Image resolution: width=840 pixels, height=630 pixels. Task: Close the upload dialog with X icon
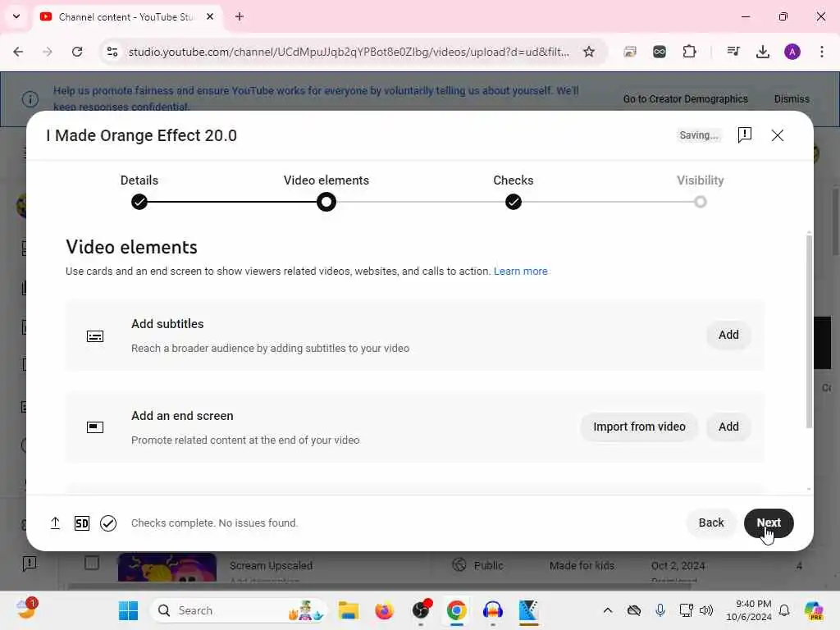(778, 135)
